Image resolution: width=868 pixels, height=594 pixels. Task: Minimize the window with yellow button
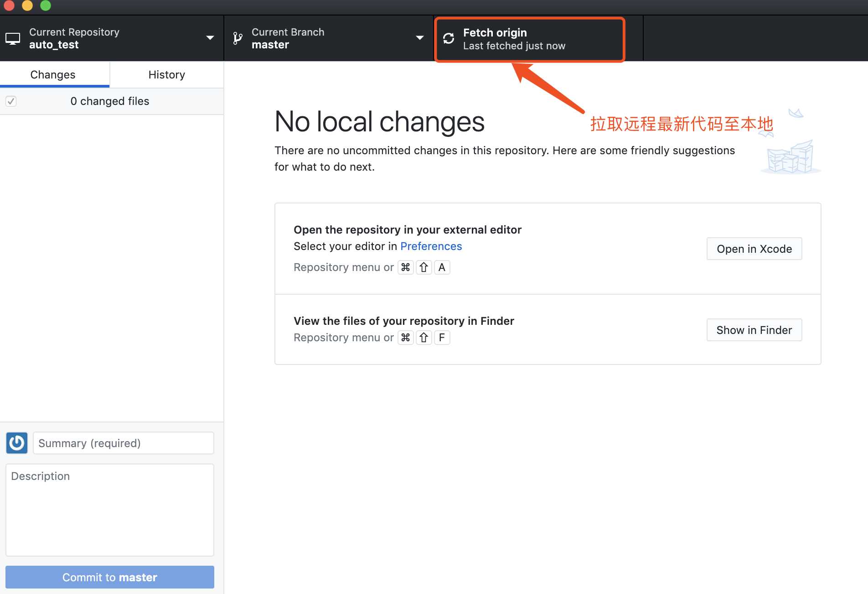[27, 5]
